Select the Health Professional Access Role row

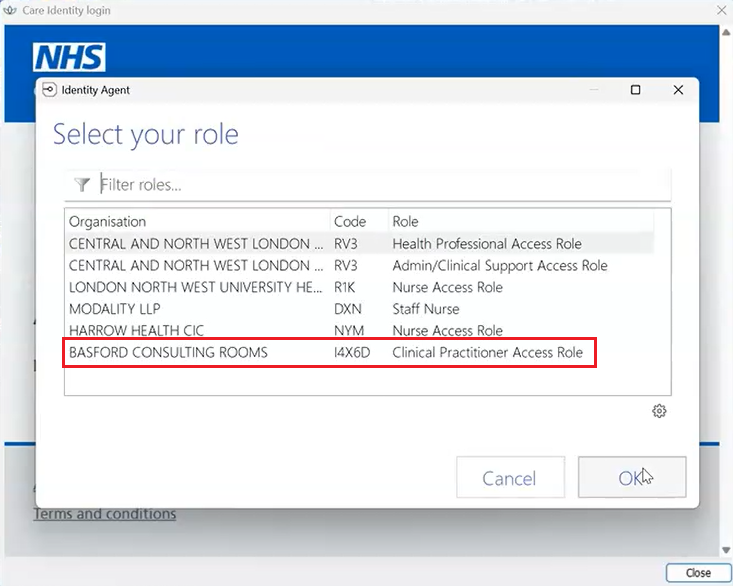359,243
